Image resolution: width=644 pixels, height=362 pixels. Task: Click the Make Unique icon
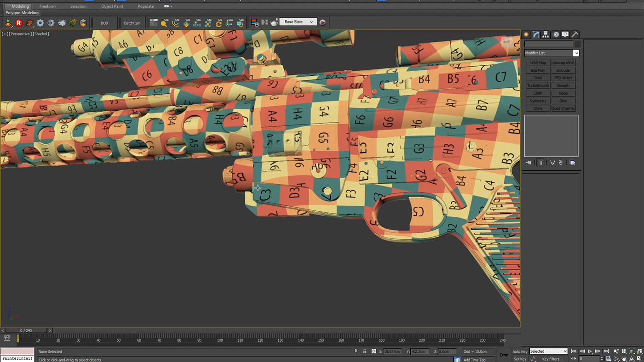click(x=552, y=163)
